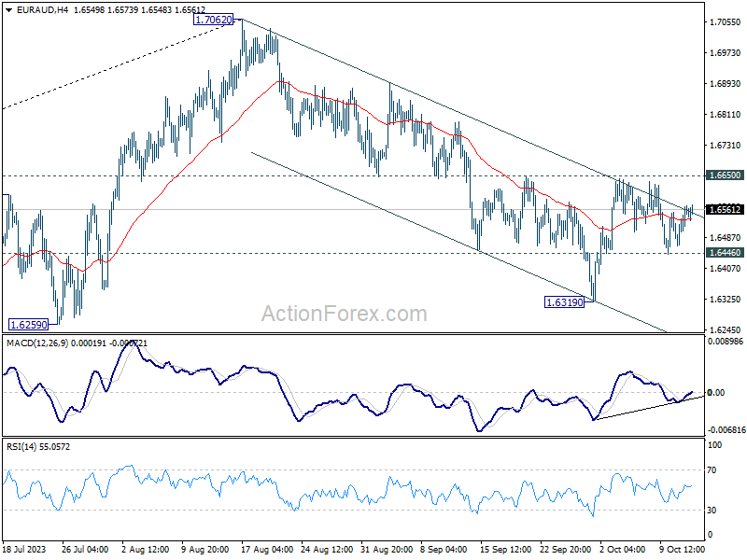
Task: Click the 1.64870 price axis value
Action: point(726,237)
